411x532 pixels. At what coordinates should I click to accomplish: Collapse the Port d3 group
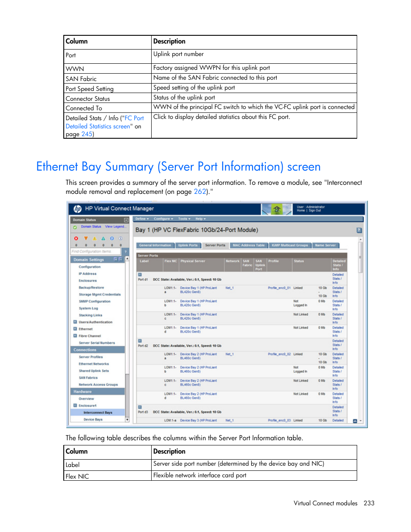(x=140, y=407)
